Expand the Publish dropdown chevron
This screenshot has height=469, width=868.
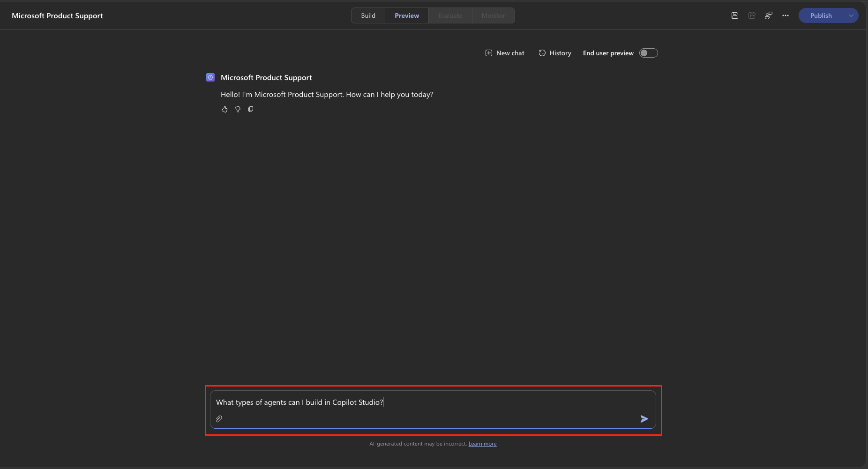(851, 15)
